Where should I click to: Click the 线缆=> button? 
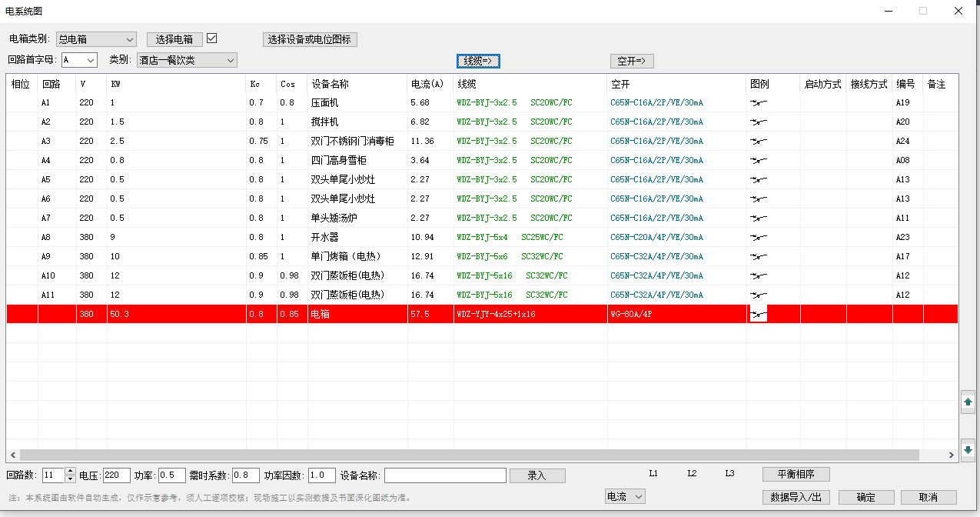click(x=478, y=61)
